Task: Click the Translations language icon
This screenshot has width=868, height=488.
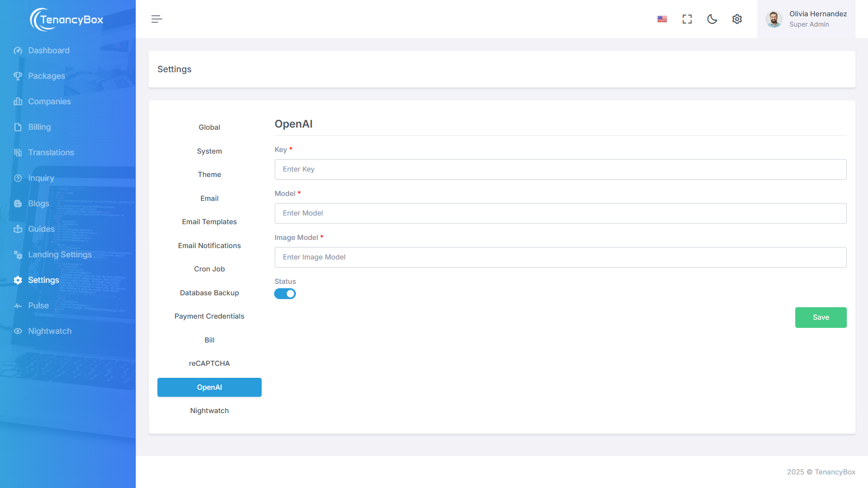Action: pyautogui.click(x=18, y=153)
